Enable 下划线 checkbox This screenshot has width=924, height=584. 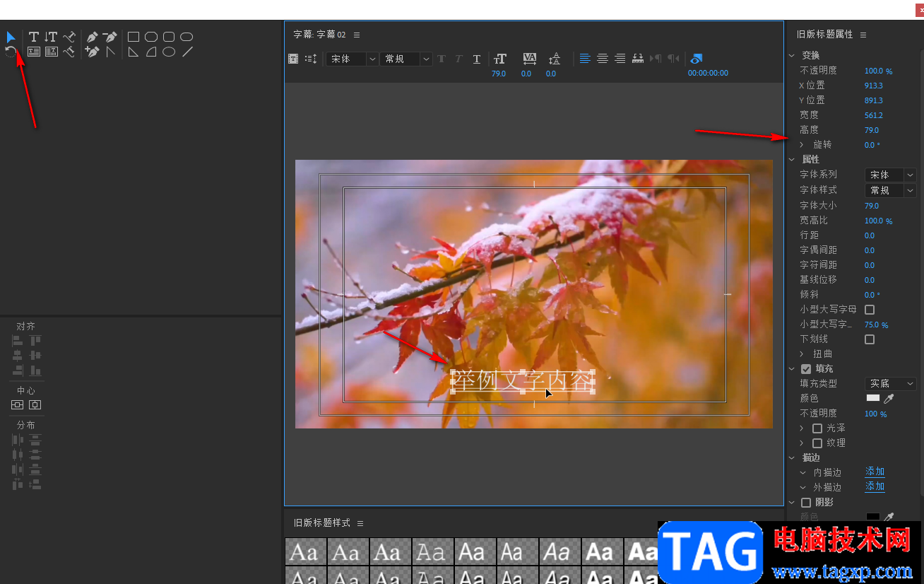870,339
